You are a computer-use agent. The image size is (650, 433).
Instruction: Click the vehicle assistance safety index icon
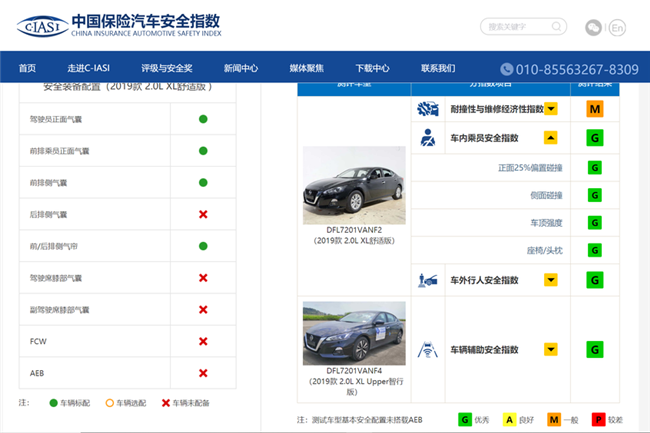point(428,350)
